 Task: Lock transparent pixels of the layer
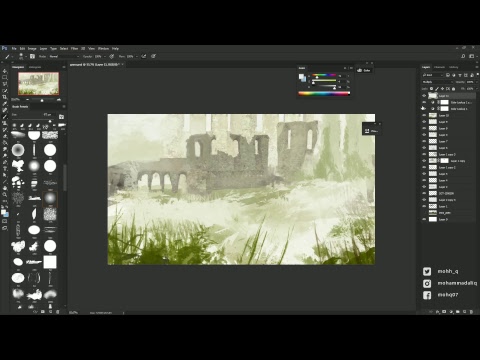tap(431, 89)
